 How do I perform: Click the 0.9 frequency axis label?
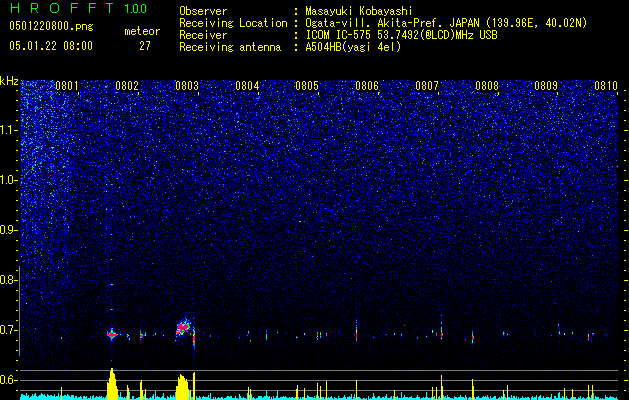click(9, 230)
